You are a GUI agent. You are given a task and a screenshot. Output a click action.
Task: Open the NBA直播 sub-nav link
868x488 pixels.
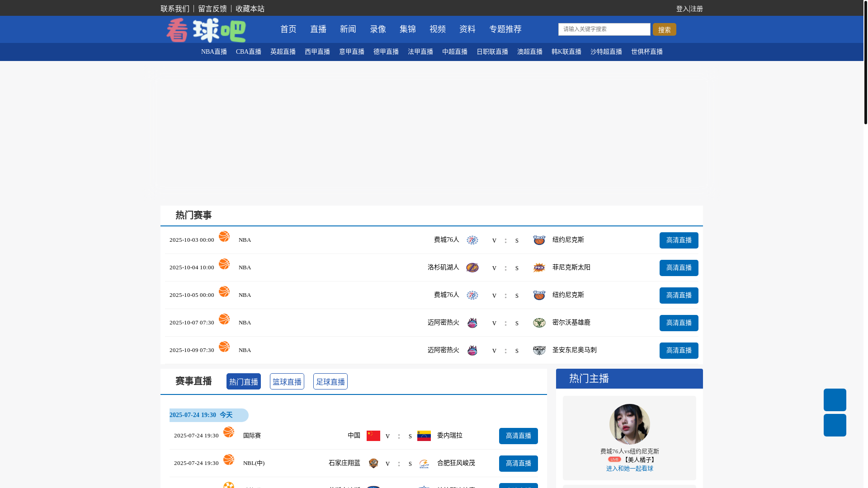[x=214, y=52]
